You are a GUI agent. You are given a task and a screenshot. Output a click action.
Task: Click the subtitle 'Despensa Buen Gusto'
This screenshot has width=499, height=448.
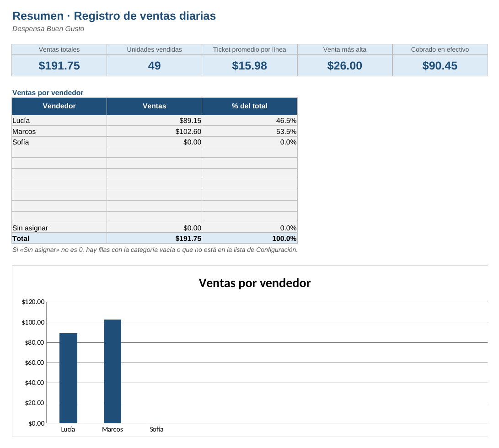click(x=48, y=29)
